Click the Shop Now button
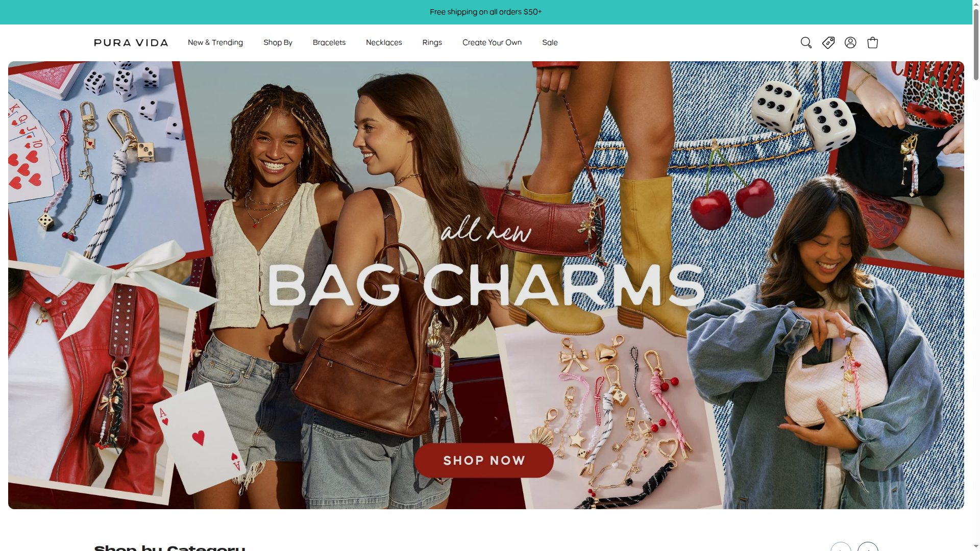This screenshot has height=551, width=980. click(484, 460)
